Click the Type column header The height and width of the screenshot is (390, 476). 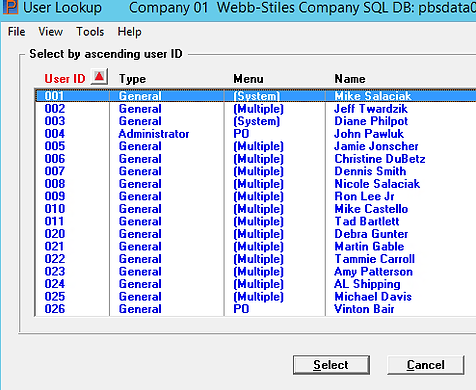point(132,79)
